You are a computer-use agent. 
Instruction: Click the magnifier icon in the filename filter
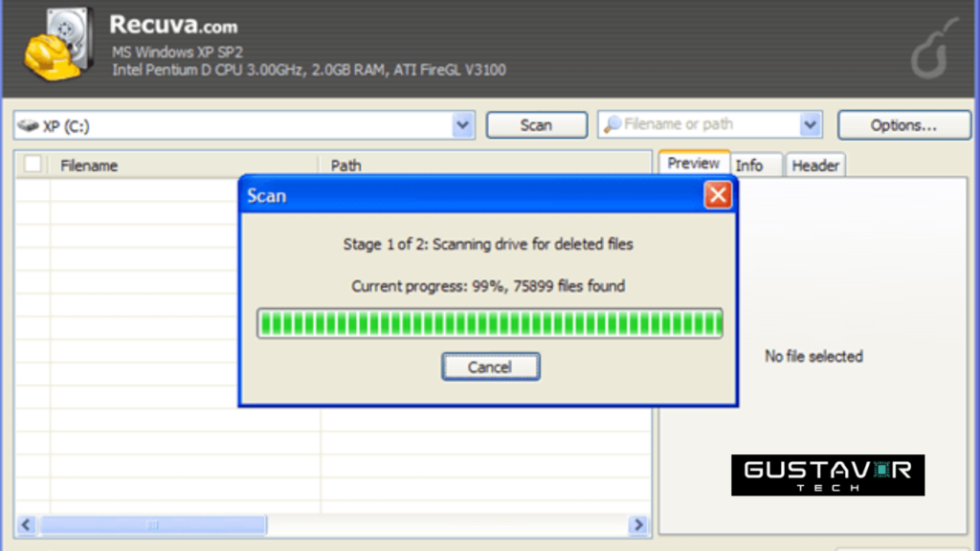tap(612, 124)
